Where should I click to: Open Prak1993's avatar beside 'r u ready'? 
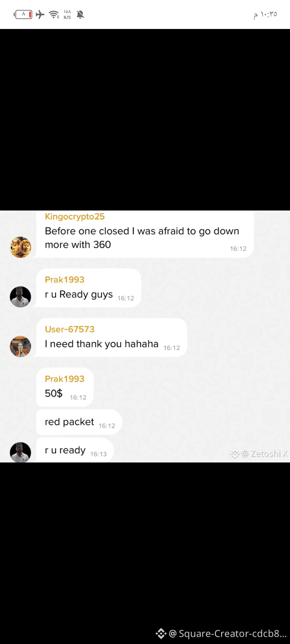[x=21, y=452]
